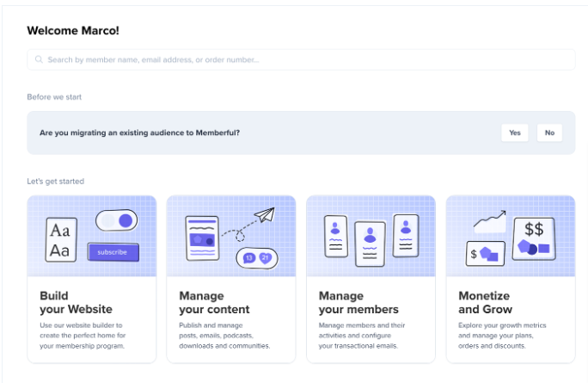
Task: Click the 'Let's get started' label
Action: tap(56, 182)
